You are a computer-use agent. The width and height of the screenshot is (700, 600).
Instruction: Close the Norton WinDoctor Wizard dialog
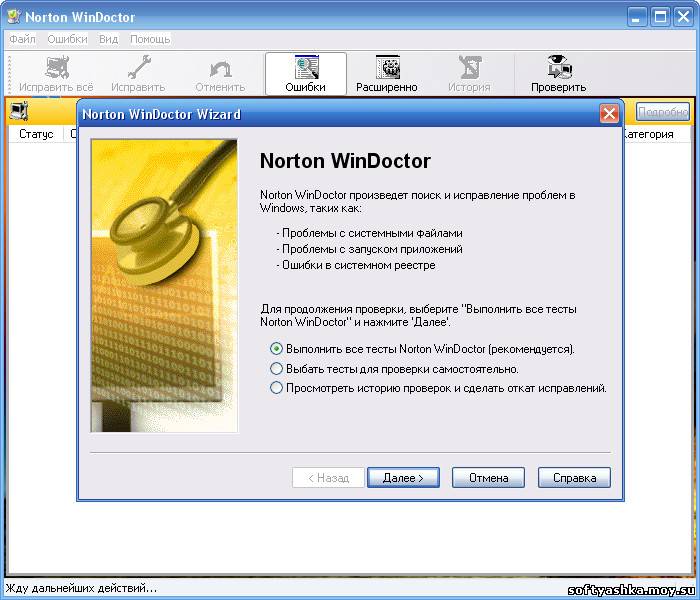[609, 113]
